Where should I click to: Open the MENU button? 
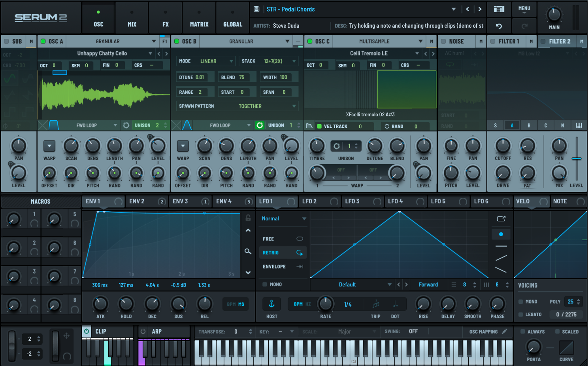[x=524, y=9]
